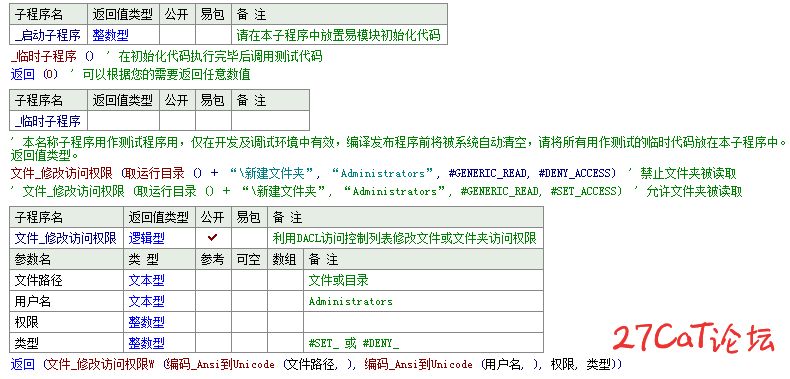Click 文件_修改访问权限W in the final return line

(x=100, y=364)
